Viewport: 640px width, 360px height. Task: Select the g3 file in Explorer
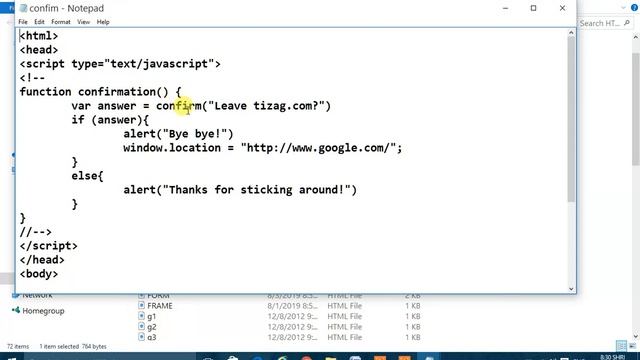coord(152,337)
